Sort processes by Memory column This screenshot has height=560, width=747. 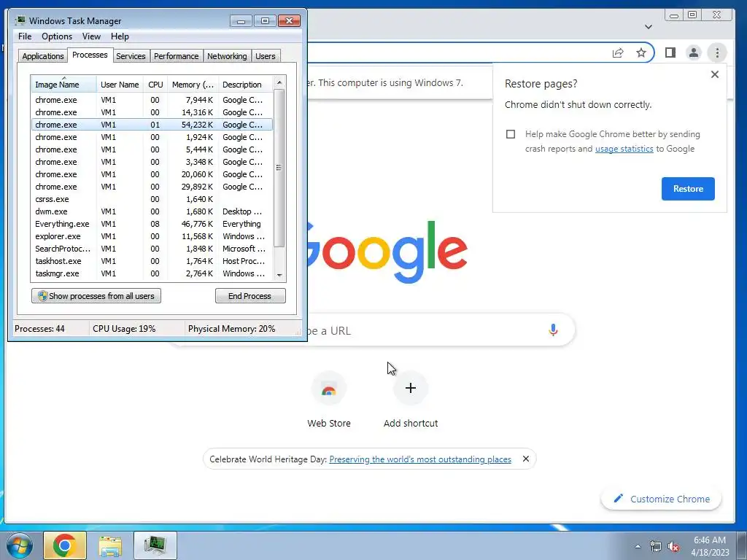coord(193,85)
